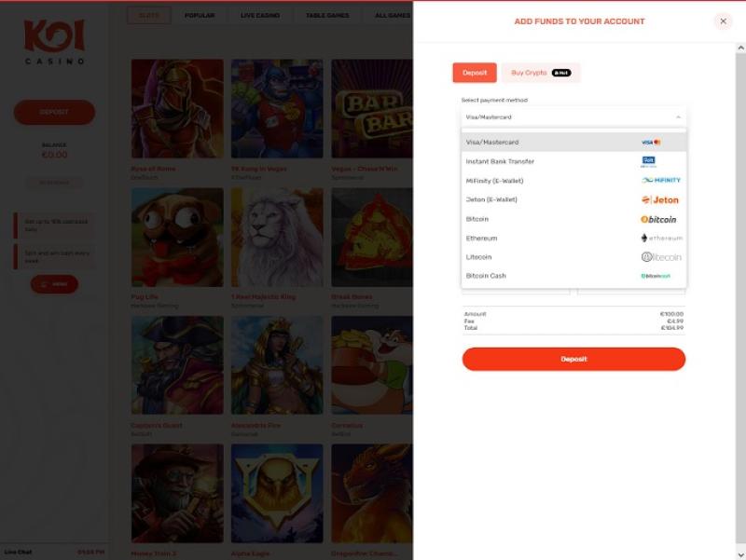Click the Litecoin logo icon
The width and height of the screenshot is (746, 560).
point(661,257)
